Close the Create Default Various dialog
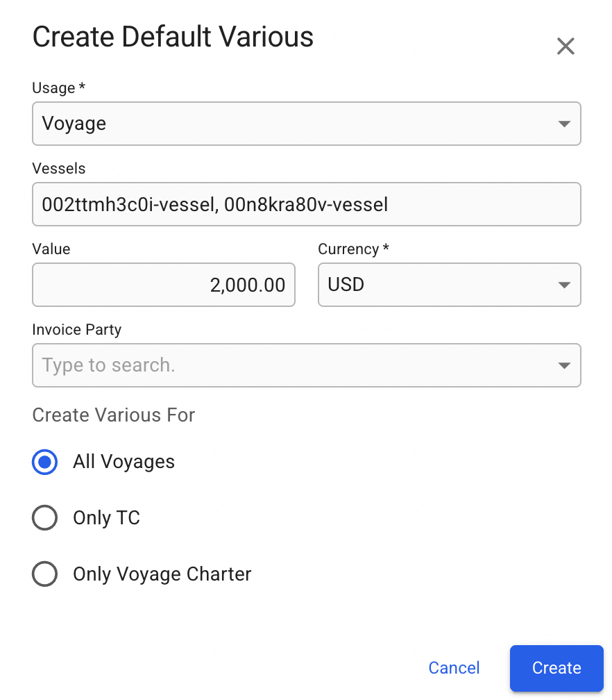Screen dimensions: 612x700 pos(566,47)
